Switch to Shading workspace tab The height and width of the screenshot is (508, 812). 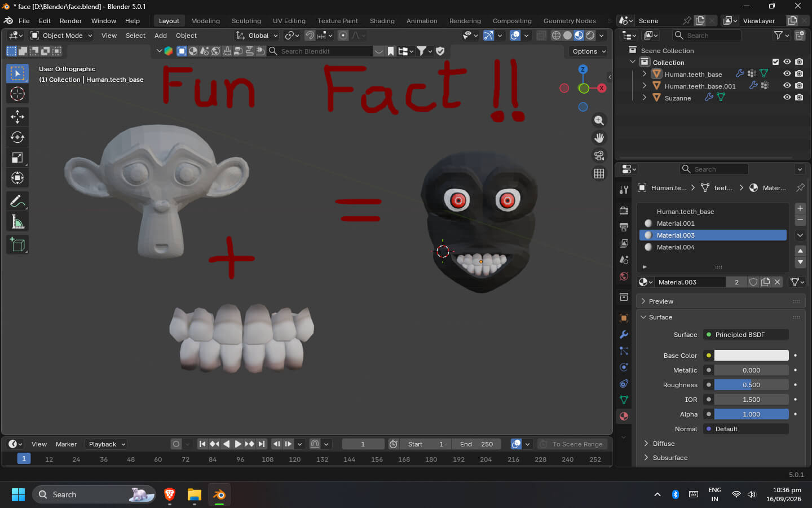coord(382,21)
